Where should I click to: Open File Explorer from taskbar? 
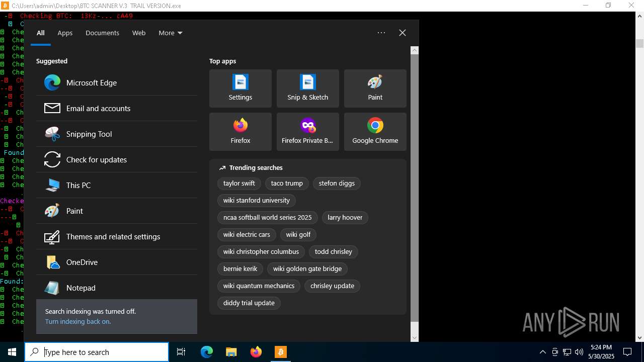[x=231, y=352]
